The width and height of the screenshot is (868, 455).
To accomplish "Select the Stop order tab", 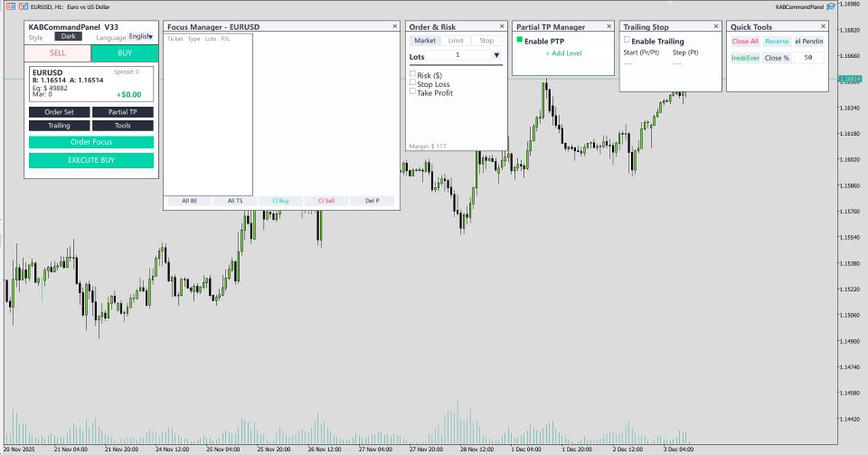I will 486,41.
